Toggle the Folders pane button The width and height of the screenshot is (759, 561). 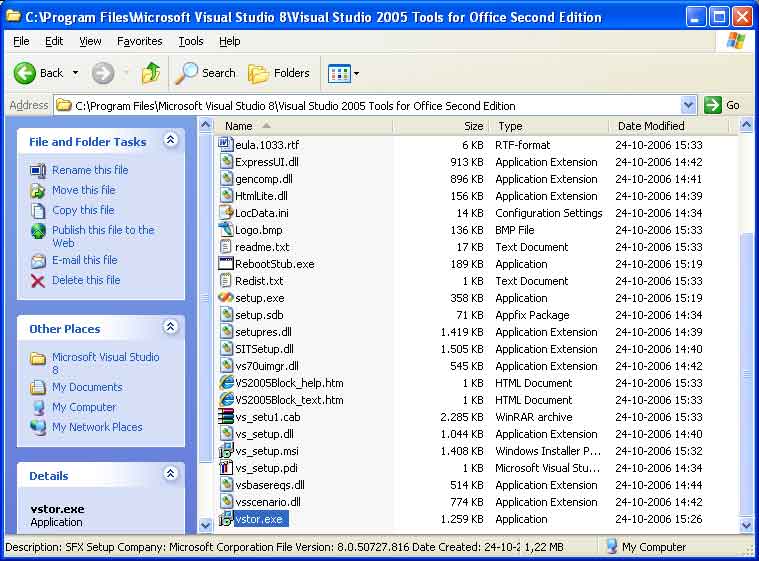pos(278,73)
